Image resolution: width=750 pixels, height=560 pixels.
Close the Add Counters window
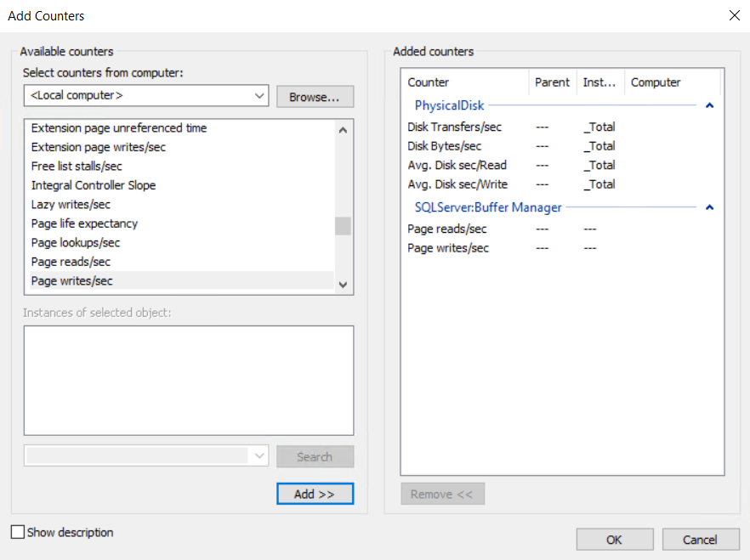click(x=735, y=15)
